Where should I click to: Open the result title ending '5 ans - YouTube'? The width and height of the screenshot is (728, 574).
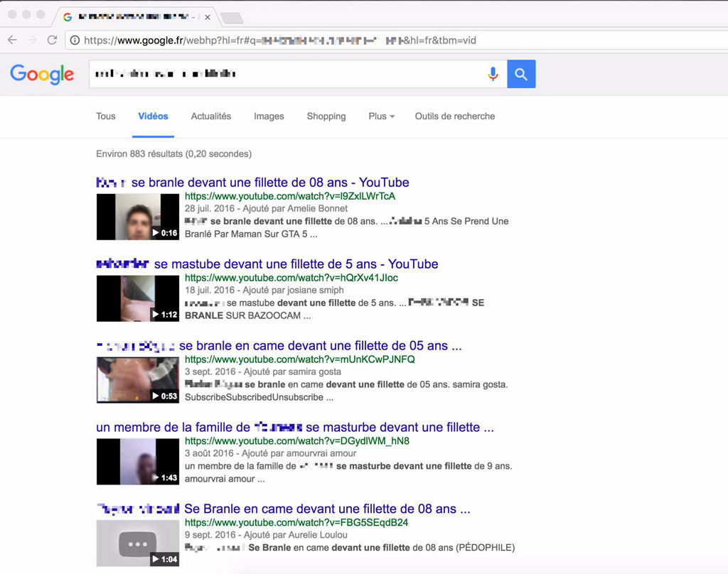267,264
